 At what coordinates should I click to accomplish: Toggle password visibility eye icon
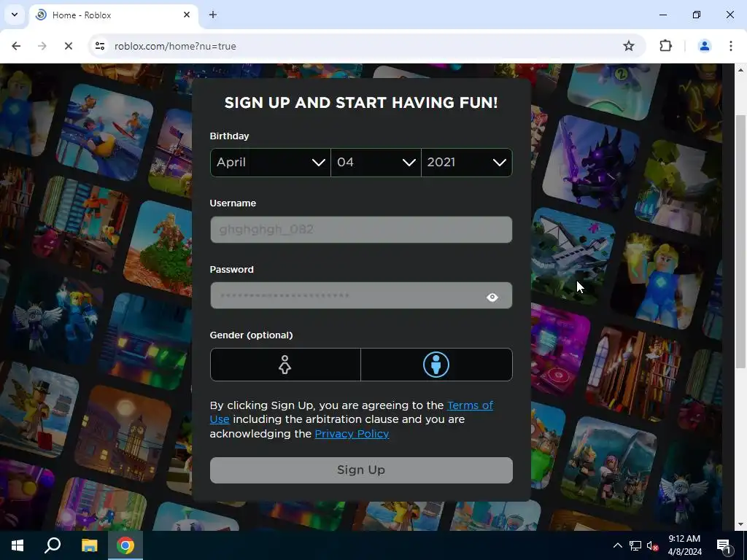[492, 297]
